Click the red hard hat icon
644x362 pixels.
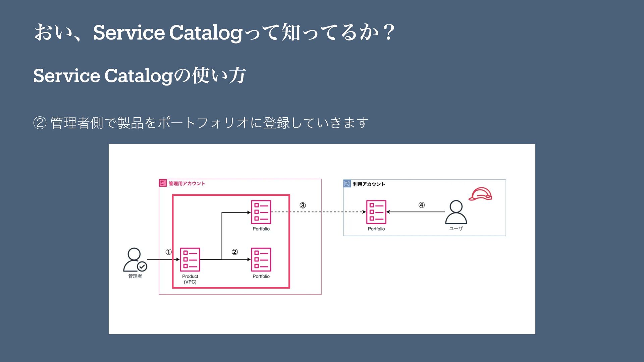(480, 194)
